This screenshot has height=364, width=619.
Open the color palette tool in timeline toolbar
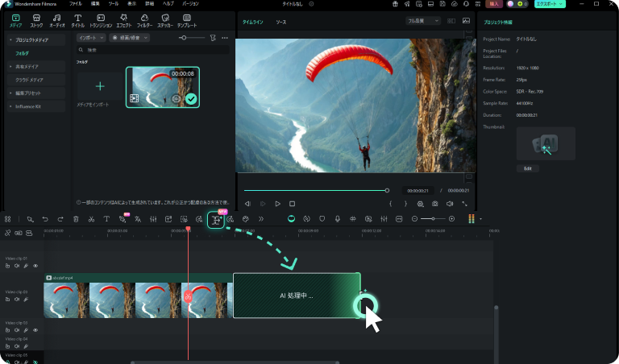pos(246,219)
